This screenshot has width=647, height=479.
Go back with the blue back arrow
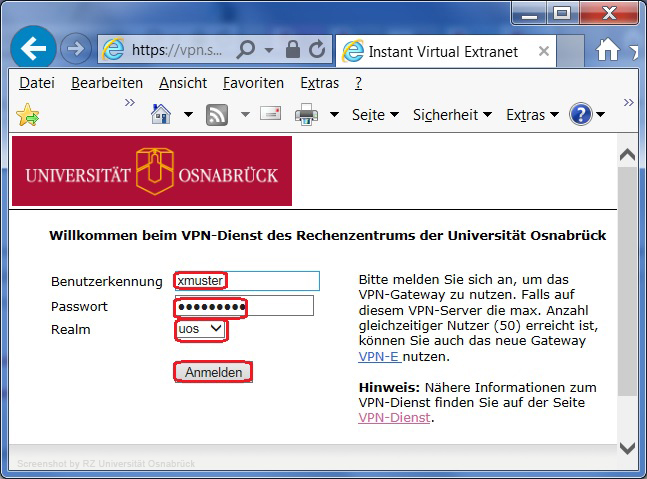click(x=33, y=48)
